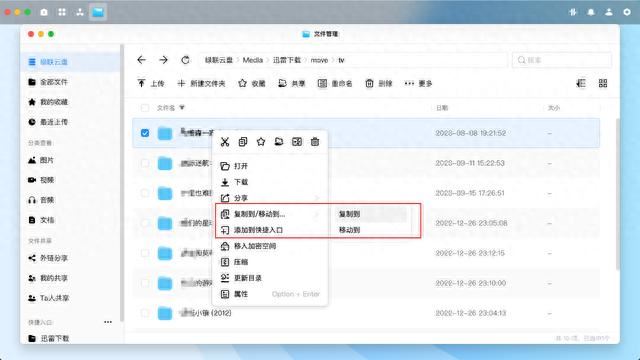The image size is (640, 360).
Task: Open the notifications bell in top bar
Action: [x=591, y=12]
